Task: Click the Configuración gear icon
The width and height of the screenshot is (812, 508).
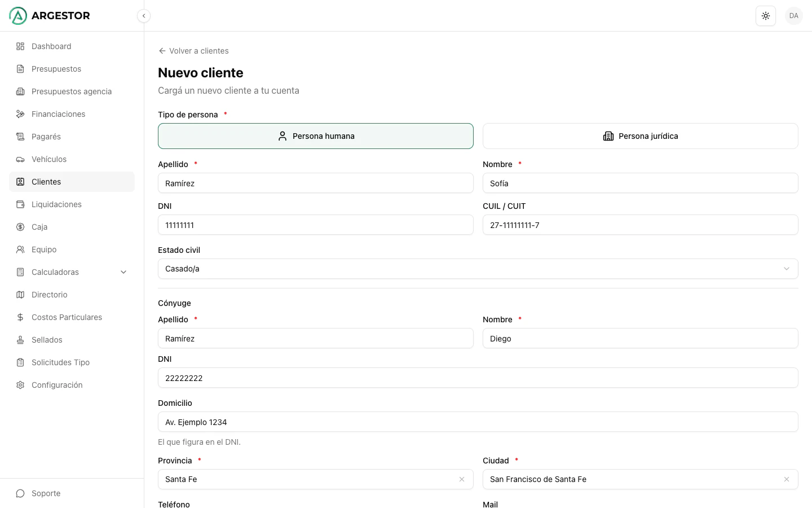Action: pos(20,385)
